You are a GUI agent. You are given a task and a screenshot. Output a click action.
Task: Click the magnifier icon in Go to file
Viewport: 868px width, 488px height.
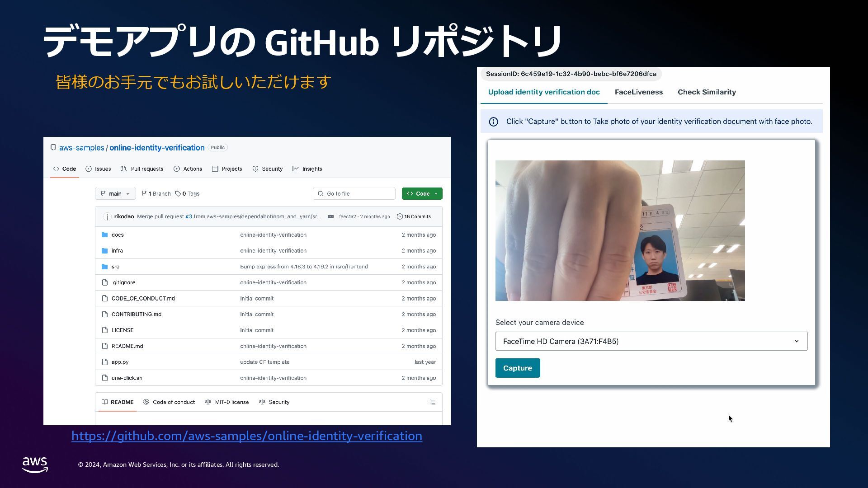click(x=321, y=194)
